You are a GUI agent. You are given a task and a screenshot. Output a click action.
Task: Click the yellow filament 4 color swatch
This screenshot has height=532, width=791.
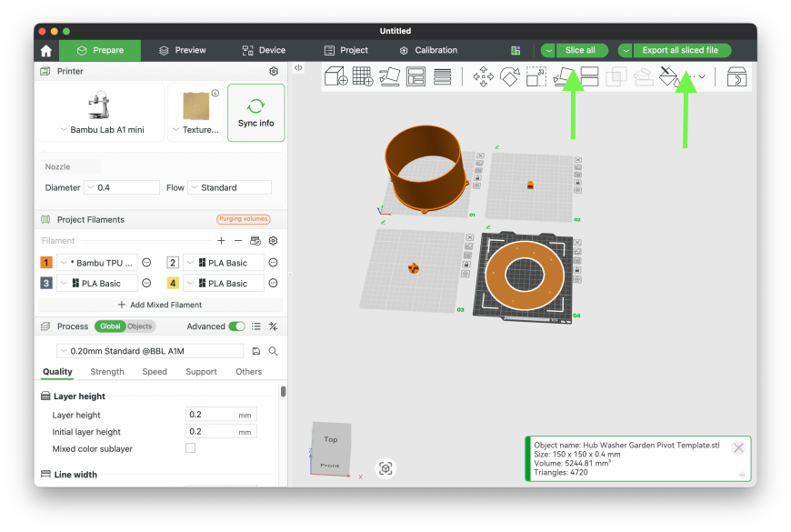pos(173,283)
